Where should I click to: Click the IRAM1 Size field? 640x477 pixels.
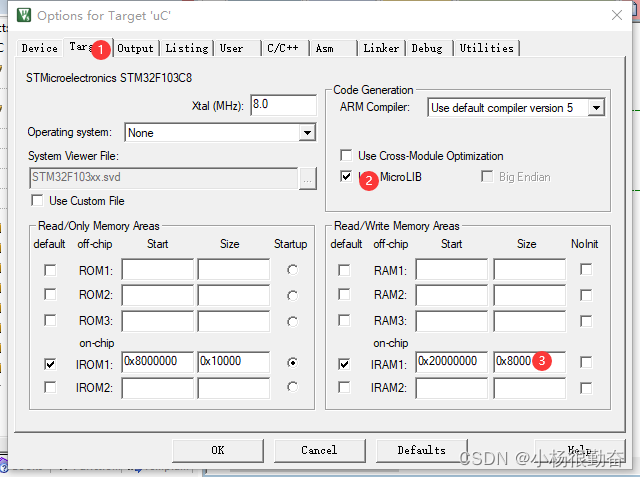[530, 362]
